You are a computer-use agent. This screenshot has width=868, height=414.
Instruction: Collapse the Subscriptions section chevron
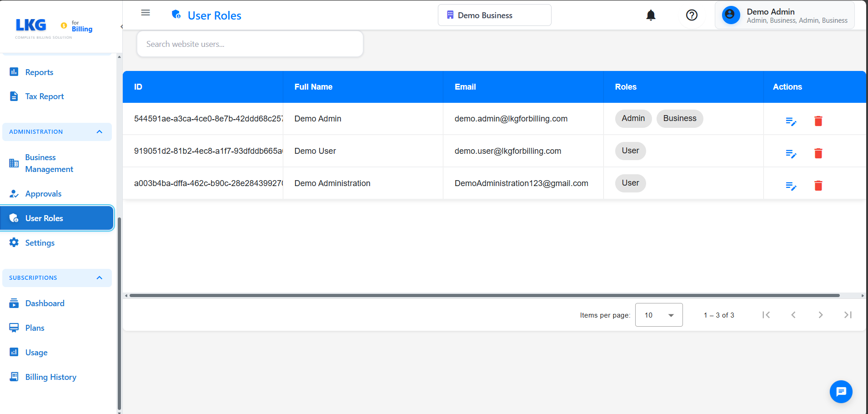tap(99, 278)
